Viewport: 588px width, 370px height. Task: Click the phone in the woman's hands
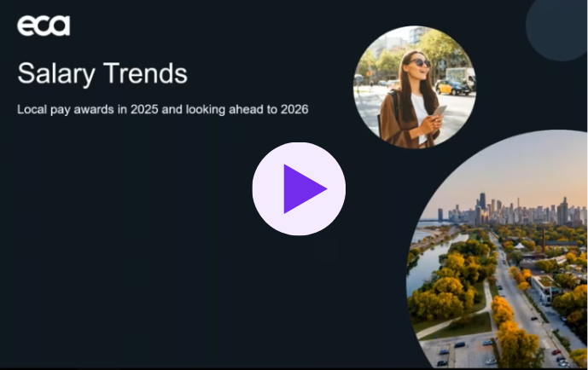click(x=439, y=113)
